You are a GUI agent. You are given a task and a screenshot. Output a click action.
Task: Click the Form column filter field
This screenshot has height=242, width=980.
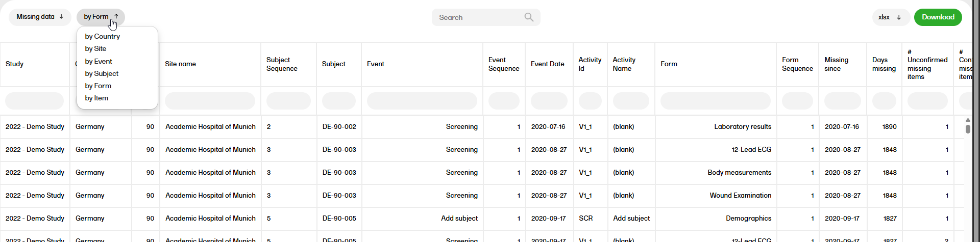(715, 101)
